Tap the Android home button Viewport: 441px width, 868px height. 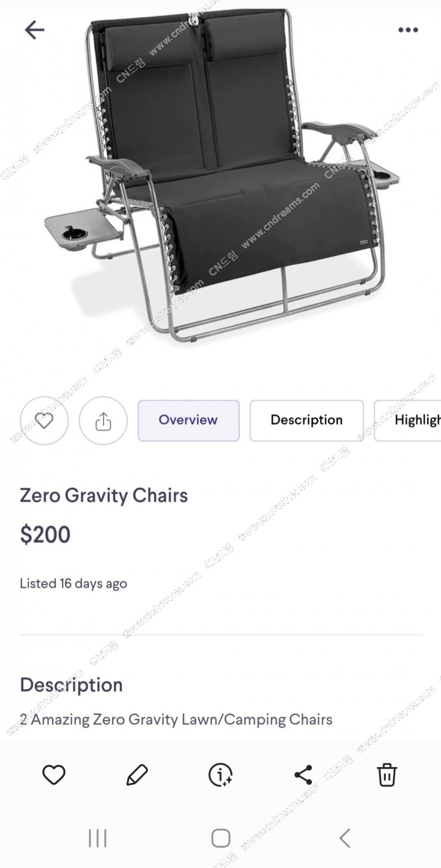click(220, 838)
